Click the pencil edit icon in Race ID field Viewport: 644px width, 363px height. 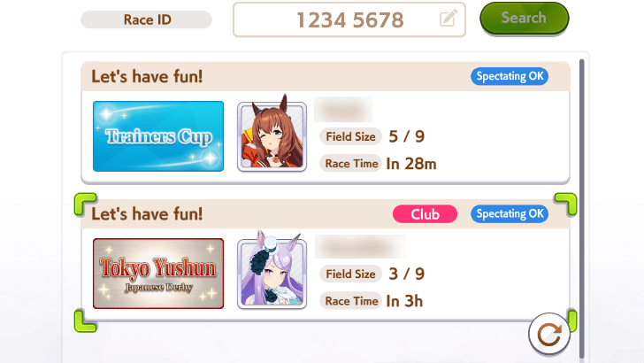448,18
